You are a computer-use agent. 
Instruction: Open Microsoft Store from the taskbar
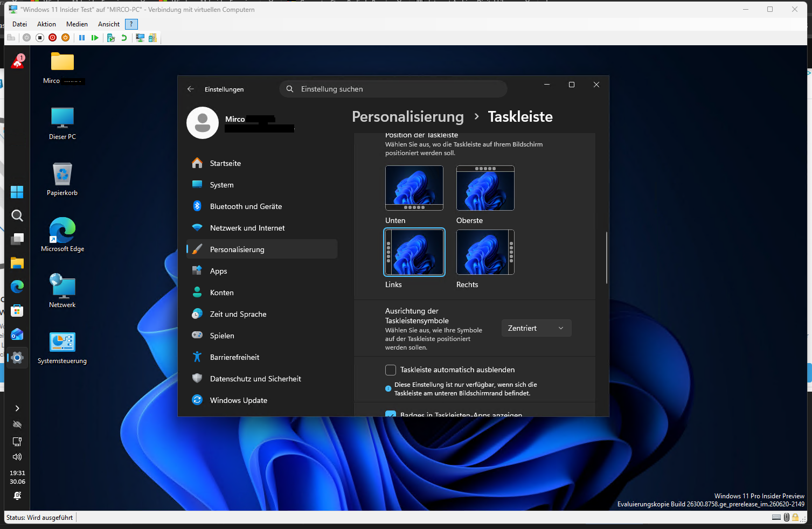[x=17, y=310]
